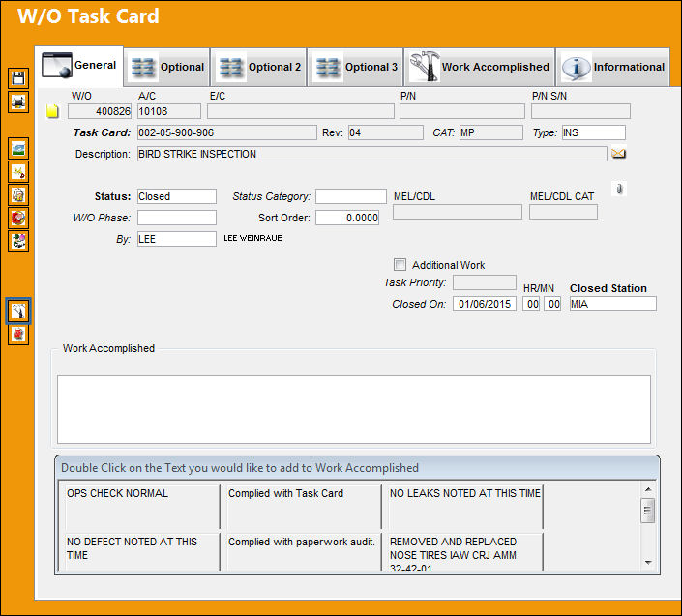Image resolution: width=682 pixels, height=616 pixels.
Task: Select NO LEAKS NOTED AT THIS TIME text
Action: pyautogui.click(x=465, y=507)
